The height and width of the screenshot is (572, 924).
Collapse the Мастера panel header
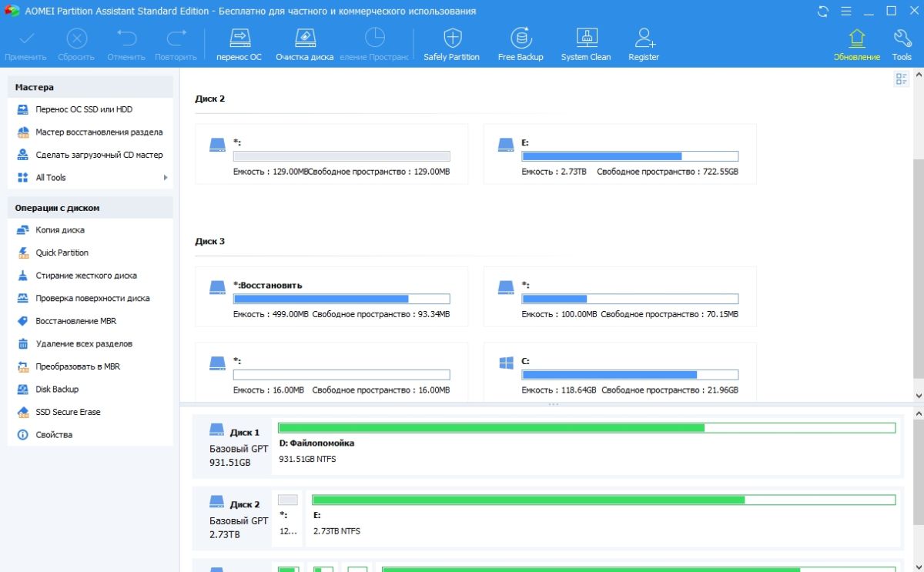point(90,87)
